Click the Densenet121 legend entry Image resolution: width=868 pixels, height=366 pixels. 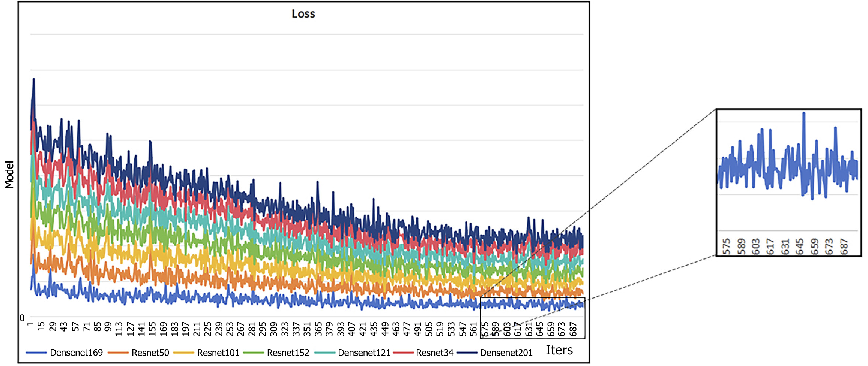click(364, 353)
